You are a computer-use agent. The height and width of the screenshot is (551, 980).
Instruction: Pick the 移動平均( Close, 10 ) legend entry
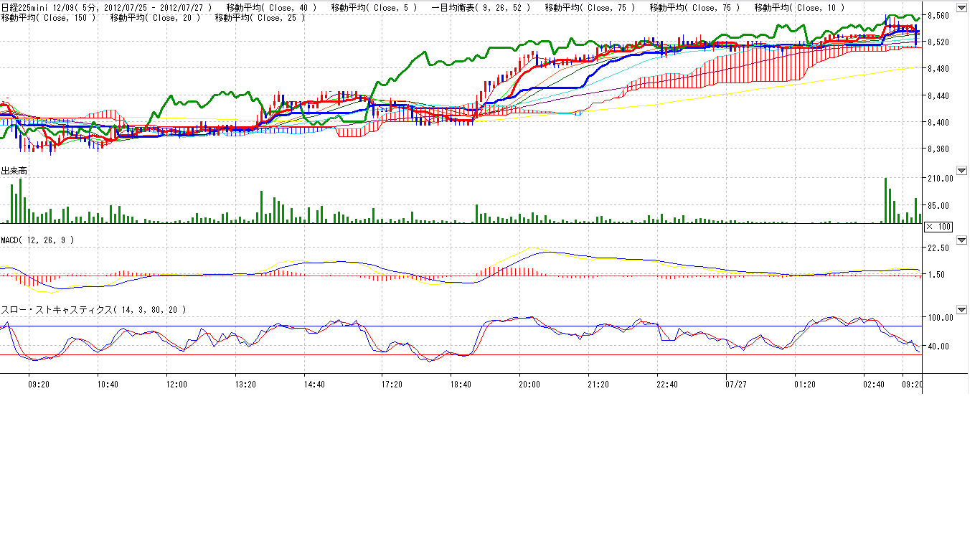tap(799, 7)
